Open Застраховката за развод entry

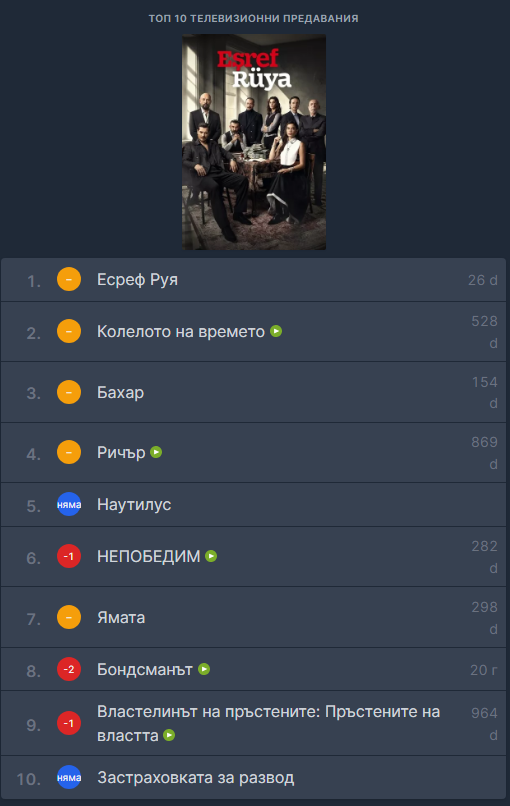pos(195,778)
